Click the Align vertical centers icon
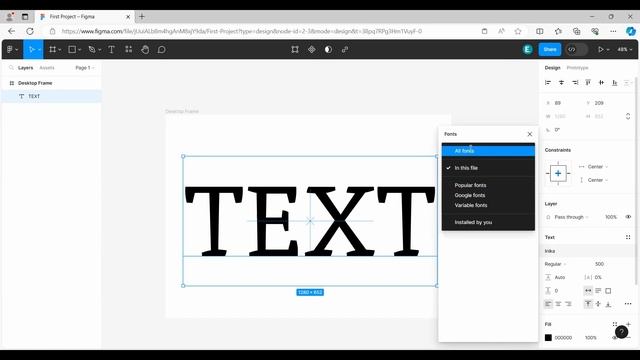 601,82
